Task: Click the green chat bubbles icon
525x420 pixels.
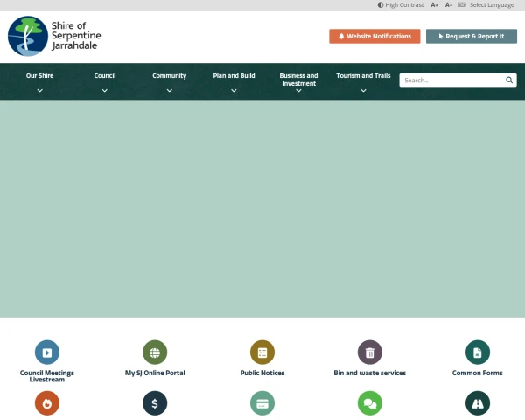Action: click(x=370, y=403)
